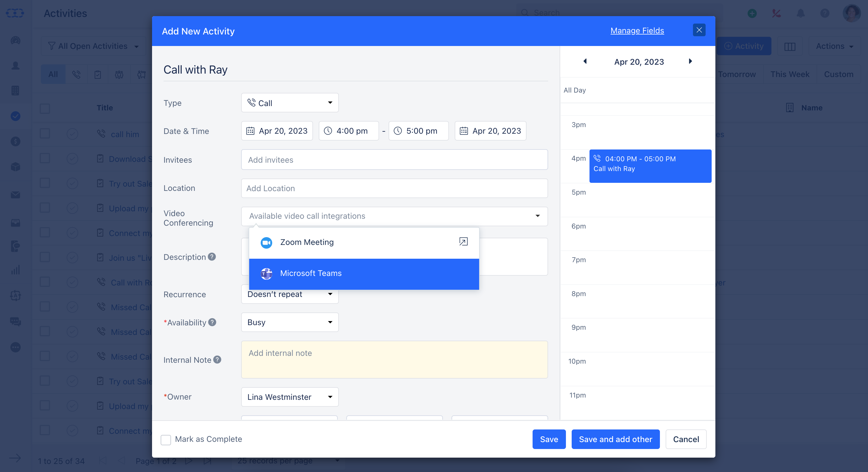
Task: Tick the checkbox for 'Call with R' row
Action: click(45, 282)
